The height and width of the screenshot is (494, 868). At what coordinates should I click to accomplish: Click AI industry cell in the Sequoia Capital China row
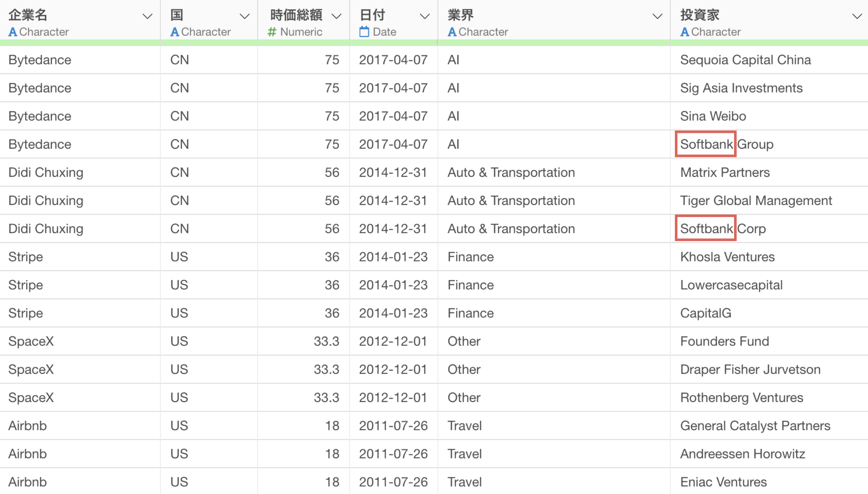click(554, 60)
